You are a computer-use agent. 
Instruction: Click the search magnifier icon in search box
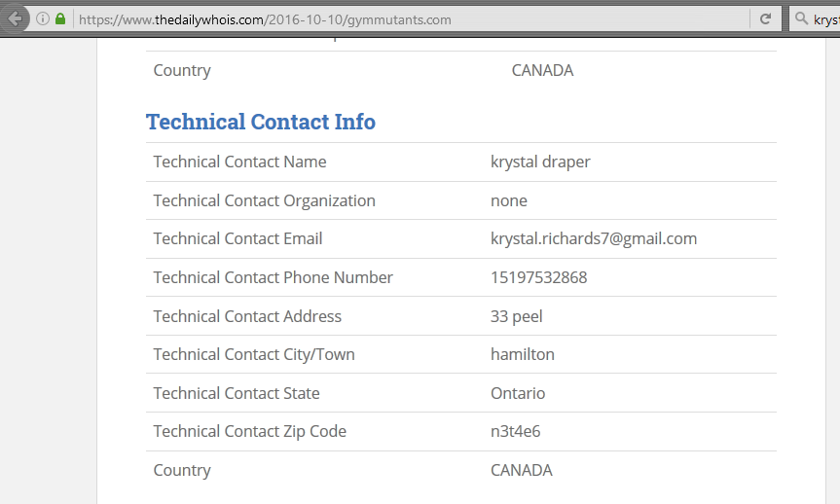pyautogui.click(x=801, y=18)
